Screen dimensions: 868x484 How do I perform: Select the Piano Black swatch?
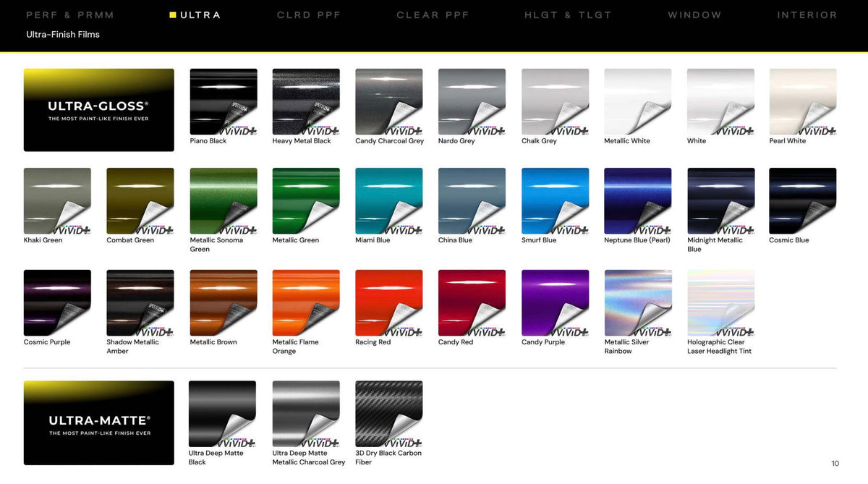point(223,102)
